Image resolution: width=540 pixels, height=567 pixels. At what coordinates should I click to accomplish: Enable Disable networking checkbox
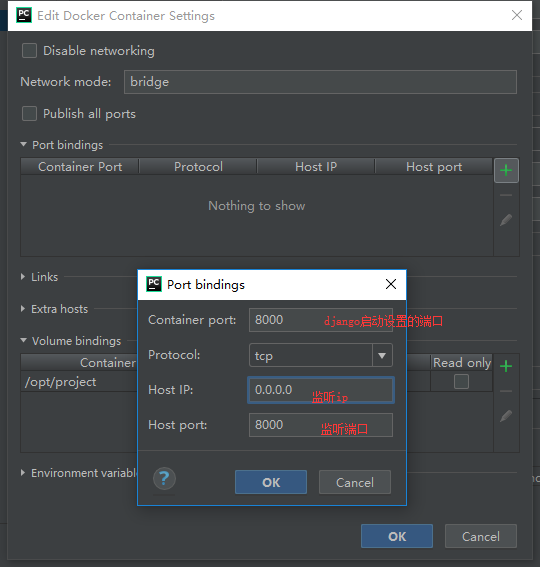click(x=29, y=51)
